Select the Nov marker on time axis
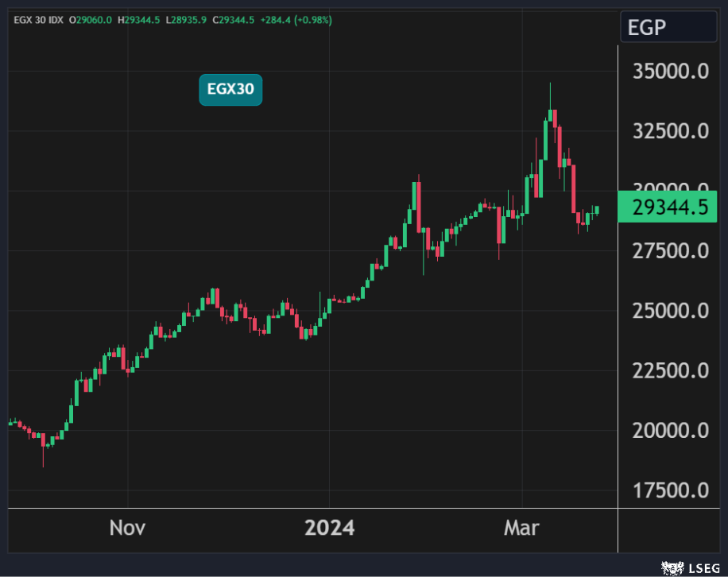 [128, 528]
